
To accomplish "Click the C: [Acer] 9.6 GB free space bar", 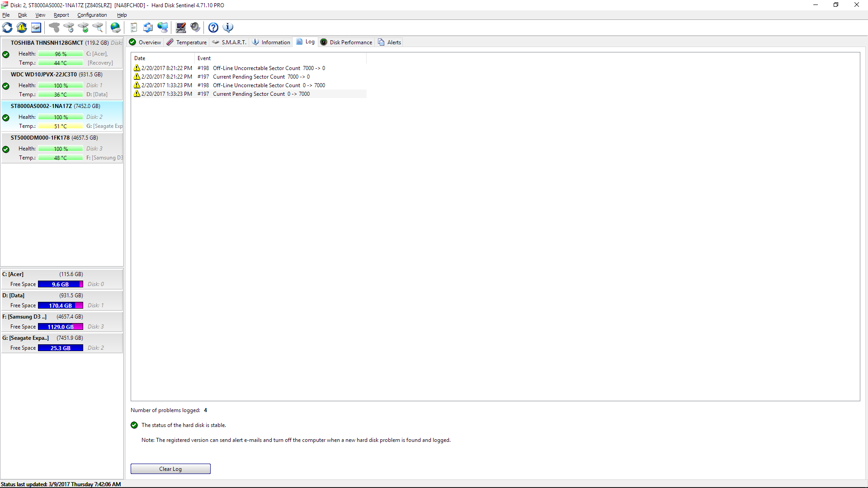I will (x=61, y=284).
